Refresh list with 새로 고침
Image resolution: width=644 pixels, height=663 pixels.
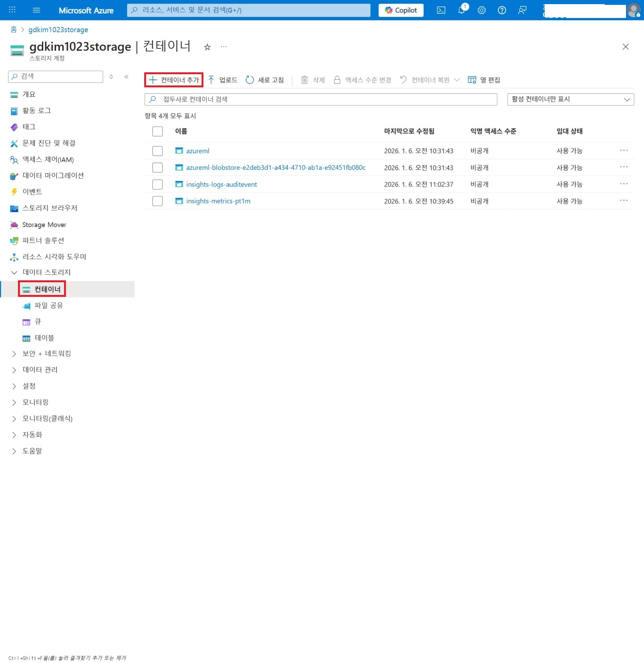[x=264, y=80]
